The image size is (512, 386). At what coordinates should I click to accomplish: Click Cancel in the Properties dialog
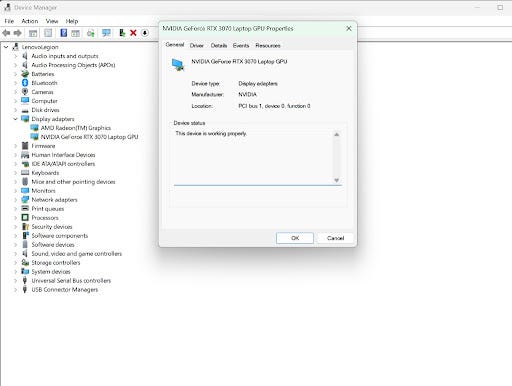335,238
